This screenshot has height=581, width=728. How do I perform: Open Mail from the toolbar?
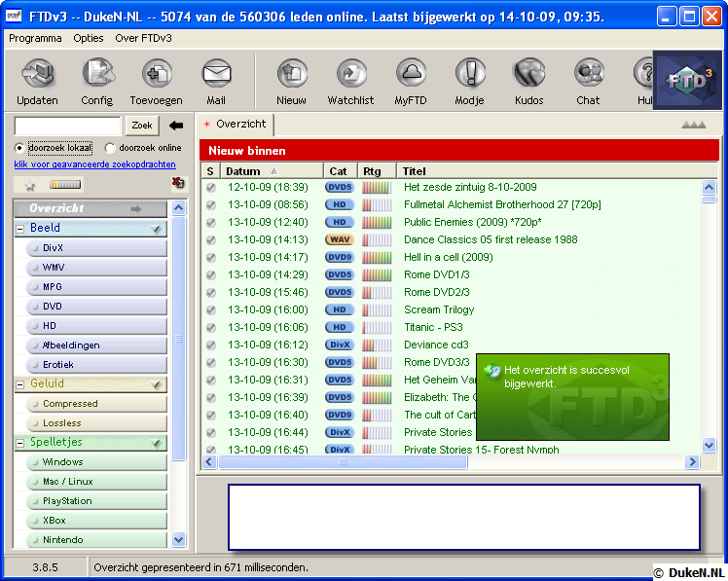pos(216,74)
